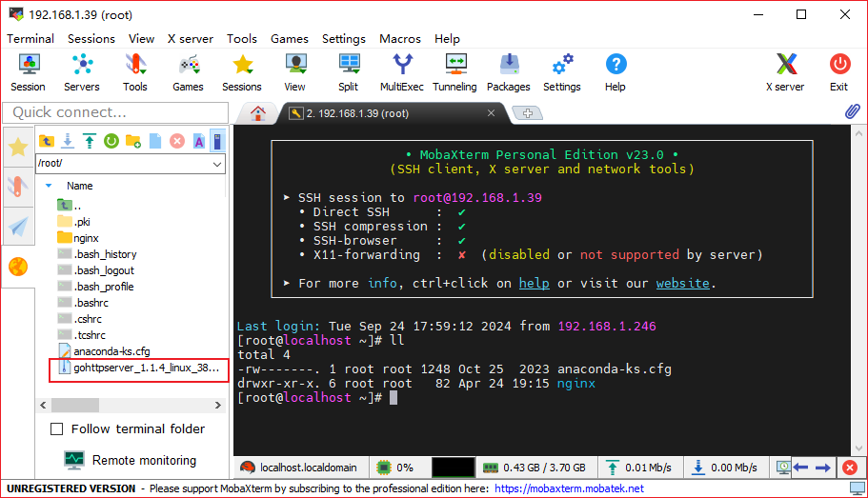
Task: Click the Split toolbar icon
Action: click(349, 73)
